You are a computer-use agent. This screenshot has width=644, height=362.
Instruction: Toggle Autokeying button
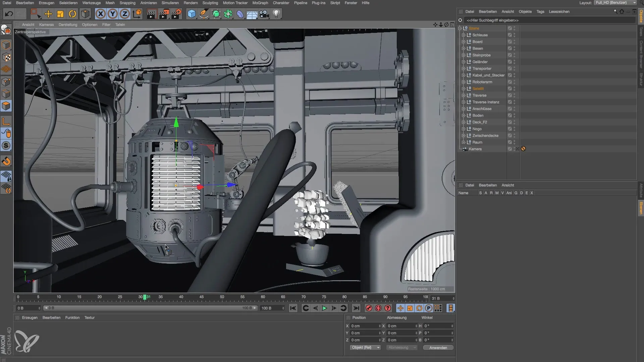378,308
